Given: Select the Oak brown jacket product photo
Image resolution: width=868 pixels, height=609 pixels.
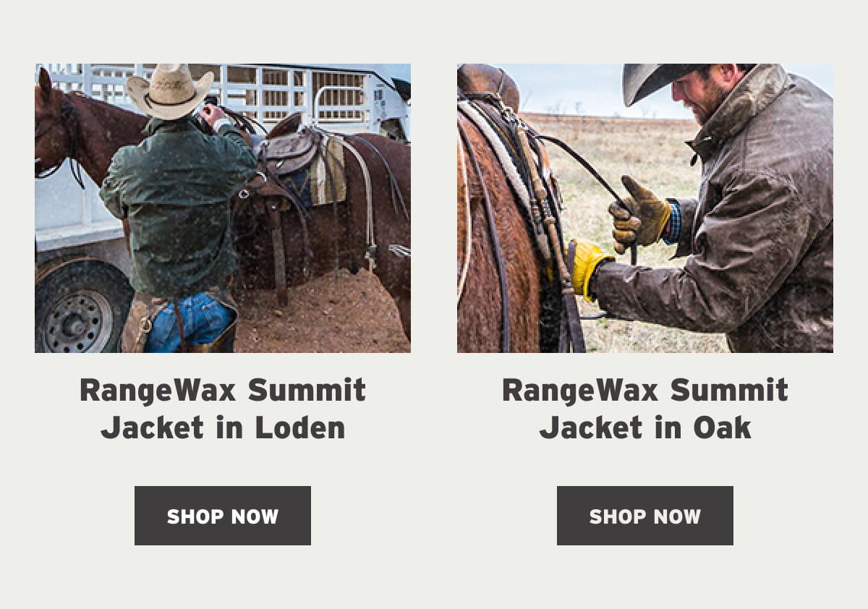Looking at the screenshot, I should point(645,208).
